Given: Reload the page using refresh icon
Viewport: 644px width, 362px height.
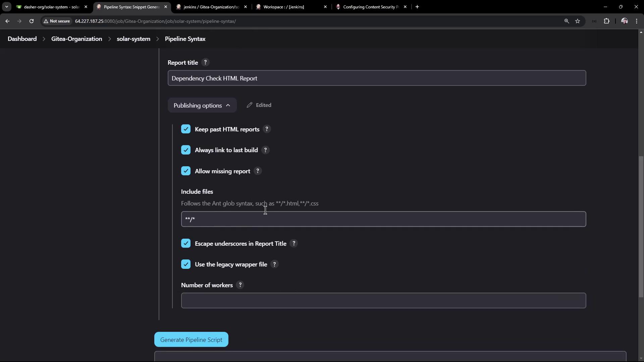Looking at the screenshot, I should [x=32, y=21].
